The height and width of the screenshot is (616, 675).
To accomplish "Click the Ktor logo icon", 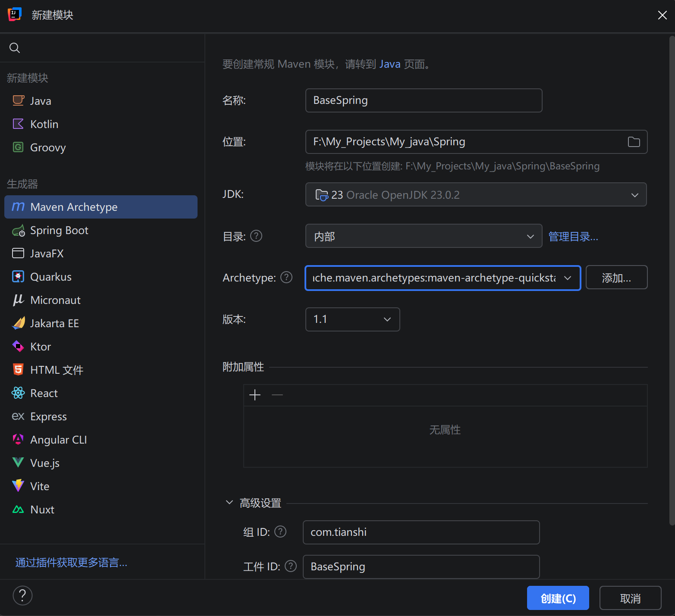I will [18, 346].
